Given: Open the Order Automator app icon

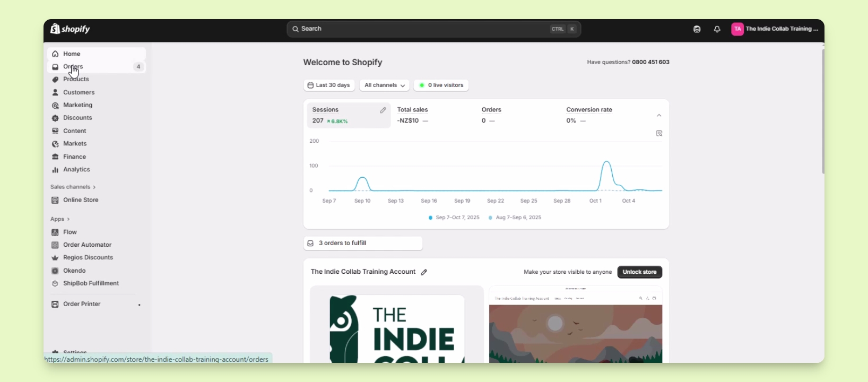Looking at the screenshot, I should (55, 245).
